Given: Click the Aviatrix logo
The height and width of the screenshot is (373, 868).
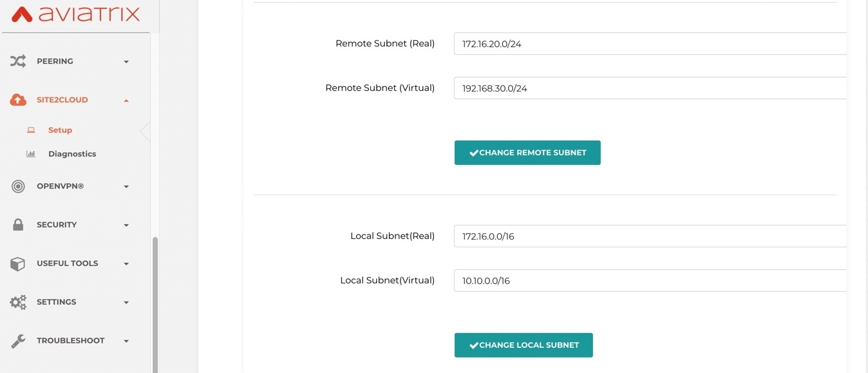Looking at the screenshot, I should 76,14.
